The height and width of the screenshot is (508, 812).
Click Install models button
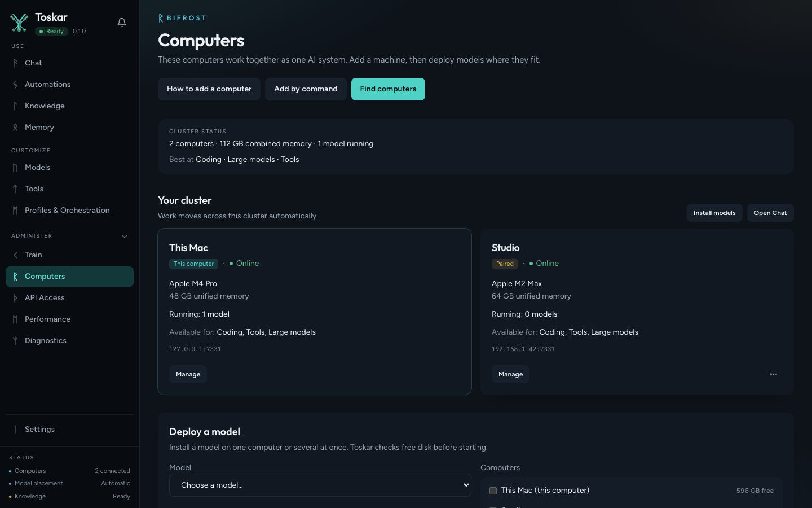coord(714,213)
